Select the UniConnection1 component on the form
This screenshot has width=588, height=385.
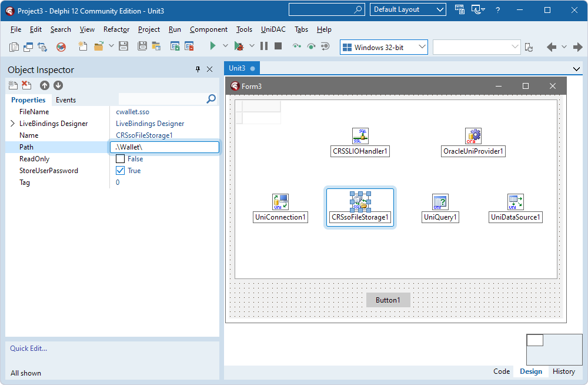coord(280,202)
